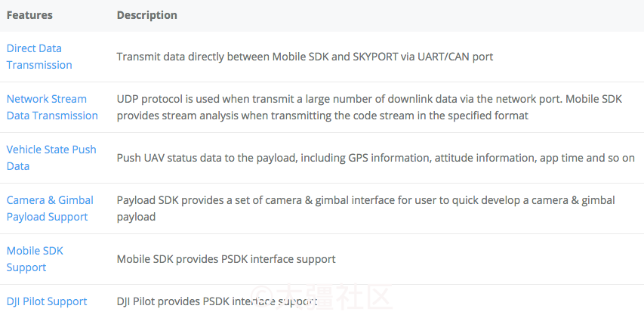Click the line starting 'provides stream analysis'
The width and height of the screenshot is (644, 318).
322,116
